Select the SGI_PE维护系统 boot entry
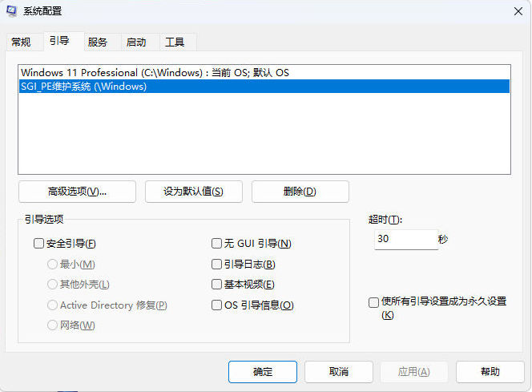The image size is (532, 392). pos(264,87)
